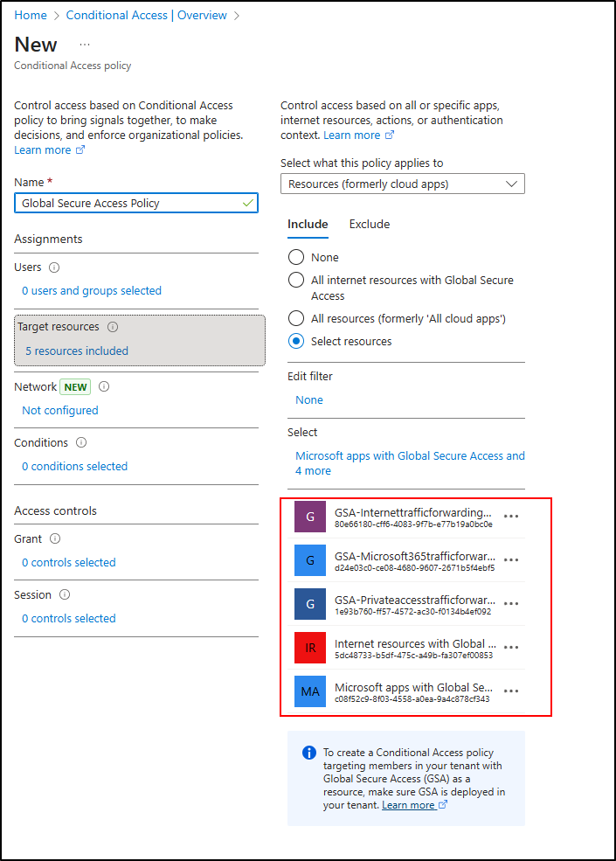Screen dimensions: 616x861
Task: Click info icon next to Users
Action: point(54,267)
